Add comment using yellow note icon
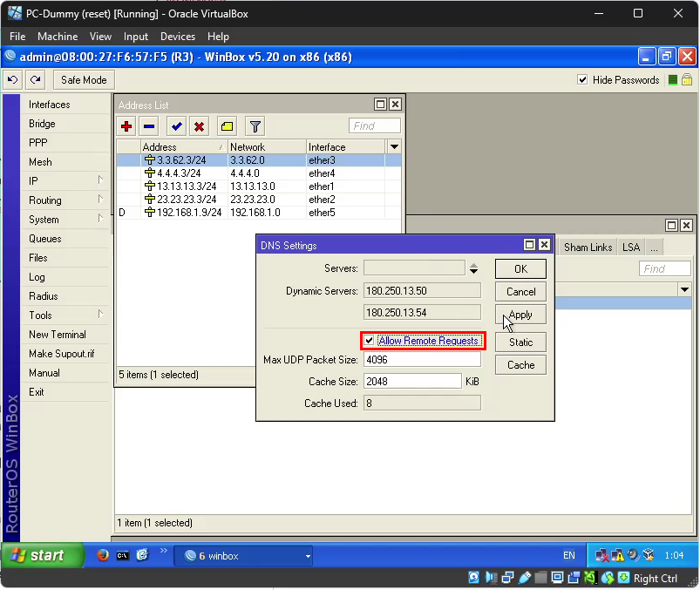Image resolution: width=700 pixels, height=590 pixels. pos(227,126)
